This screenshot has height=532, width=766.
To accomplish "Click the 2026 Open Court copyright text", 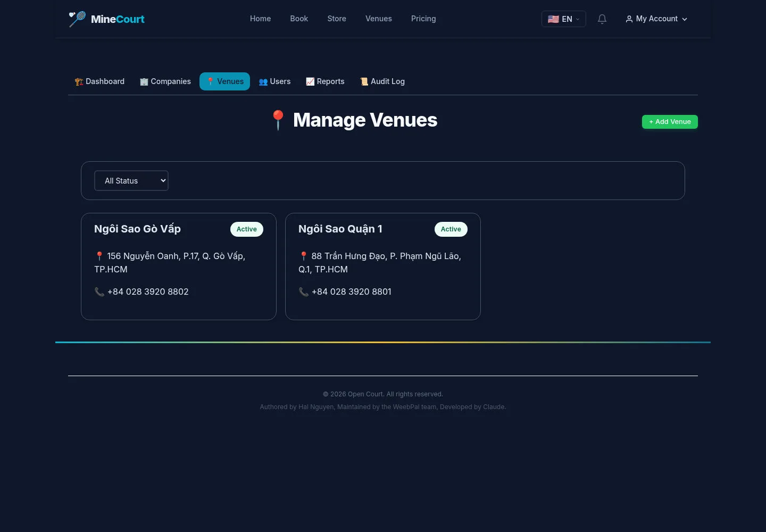I will 383,394.
